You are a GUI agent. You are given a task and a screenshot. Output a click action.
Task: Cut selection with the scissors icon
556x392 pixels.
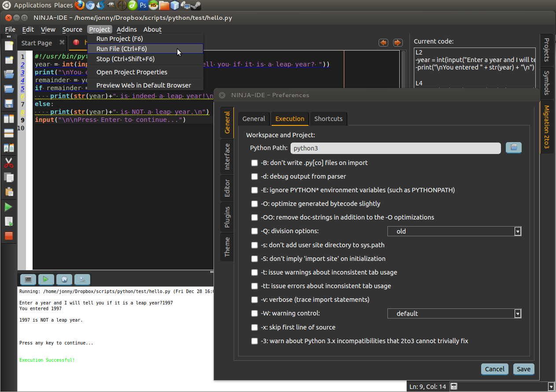tap(9, 163)
